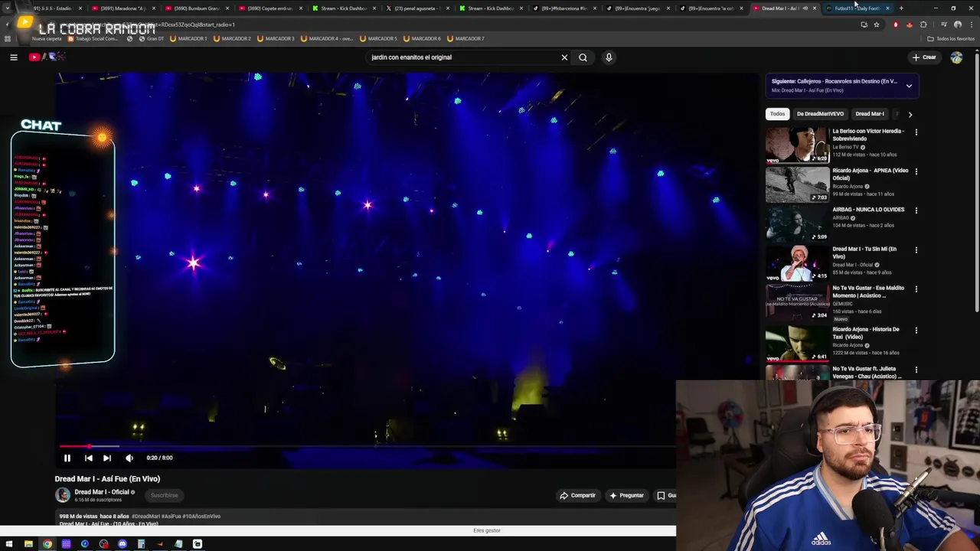Screen dimensions: 980x551
Task: Skip to the next video
Action: (x=107, y=458)
